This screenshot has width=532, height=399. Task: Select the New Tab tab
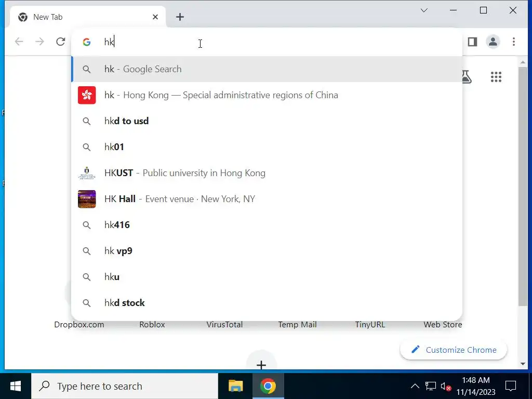point(88,17)
